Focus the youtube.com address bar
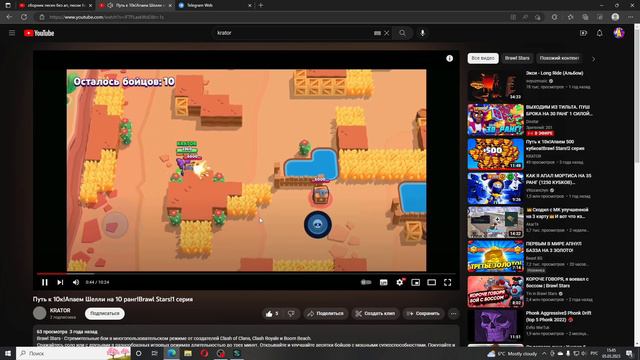This screenshot has height=360, width=640. point(269,17)
